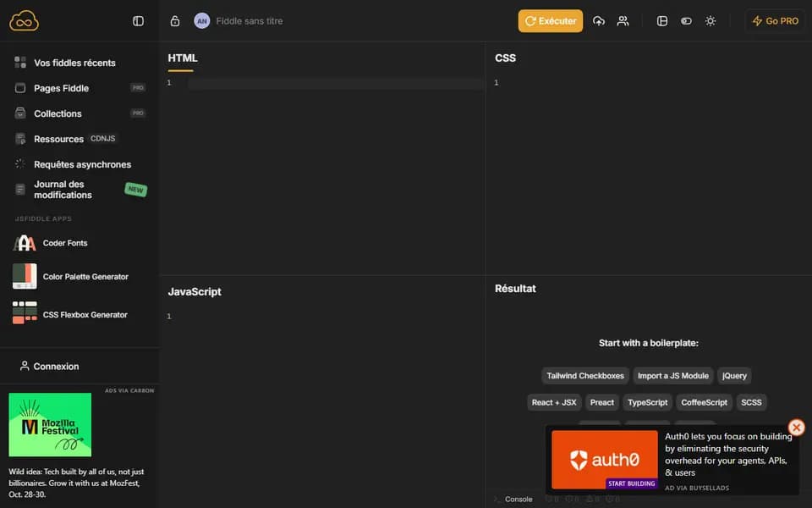Collapse the sidebar with the panel icon

[138, 20]
